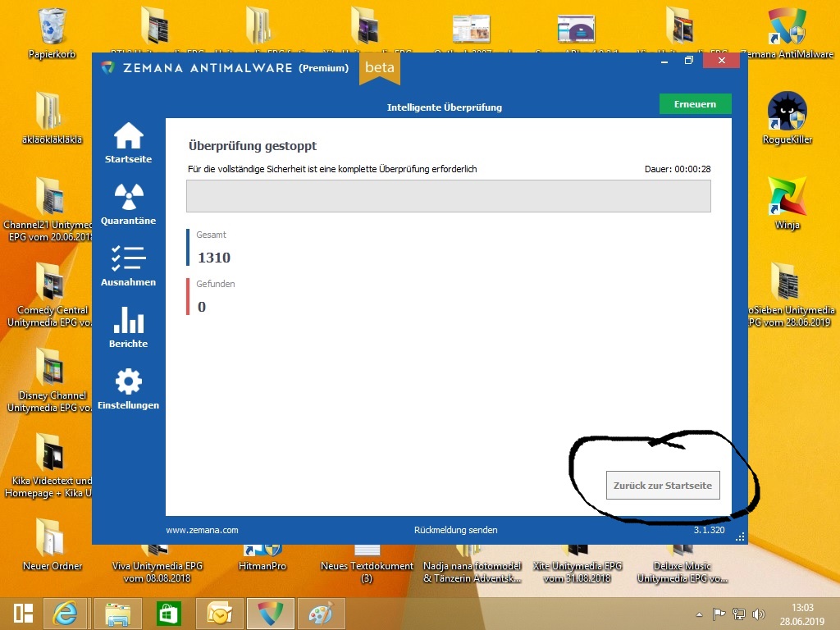Click the Zemana shield logo in title bar

pyautogui.click(x=107, y=67)
